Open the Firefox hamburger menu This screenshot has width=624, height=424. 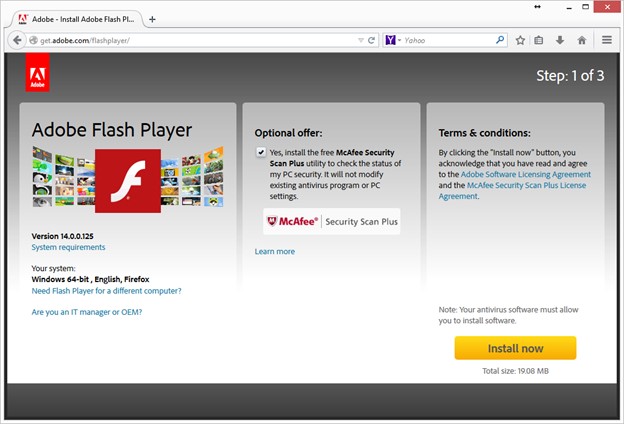(x=607, y=41)
